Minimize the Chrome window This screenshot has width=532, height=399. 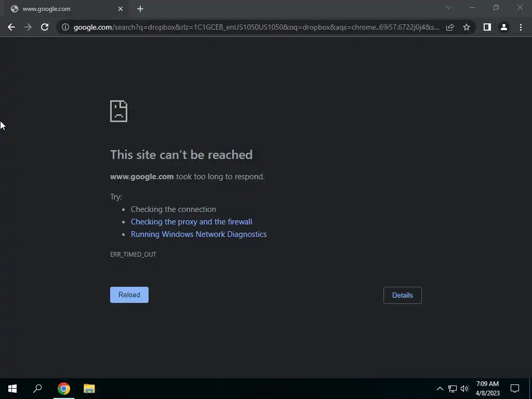click(x=472, y=7)
